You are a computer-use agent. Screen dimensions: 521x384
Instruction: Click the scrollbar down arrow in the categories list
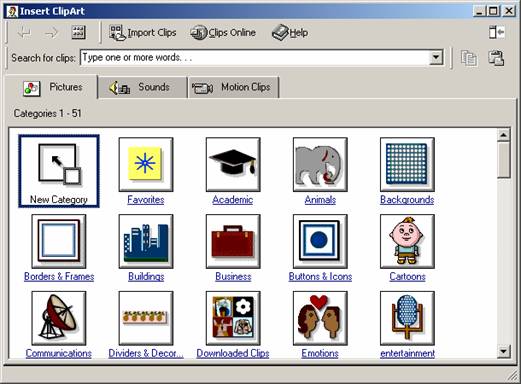pos(503,351)
